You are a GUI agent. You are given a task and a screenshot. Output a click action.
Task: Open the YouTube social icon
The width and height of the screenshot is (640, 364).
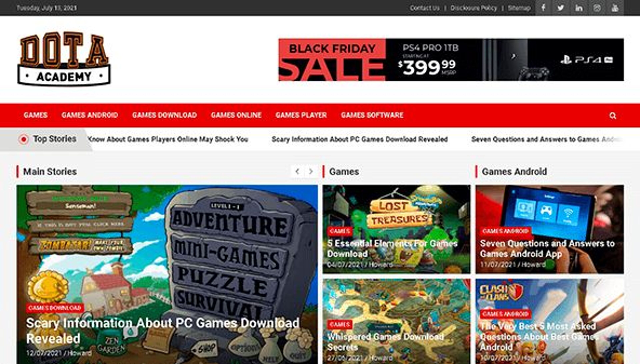615,8
